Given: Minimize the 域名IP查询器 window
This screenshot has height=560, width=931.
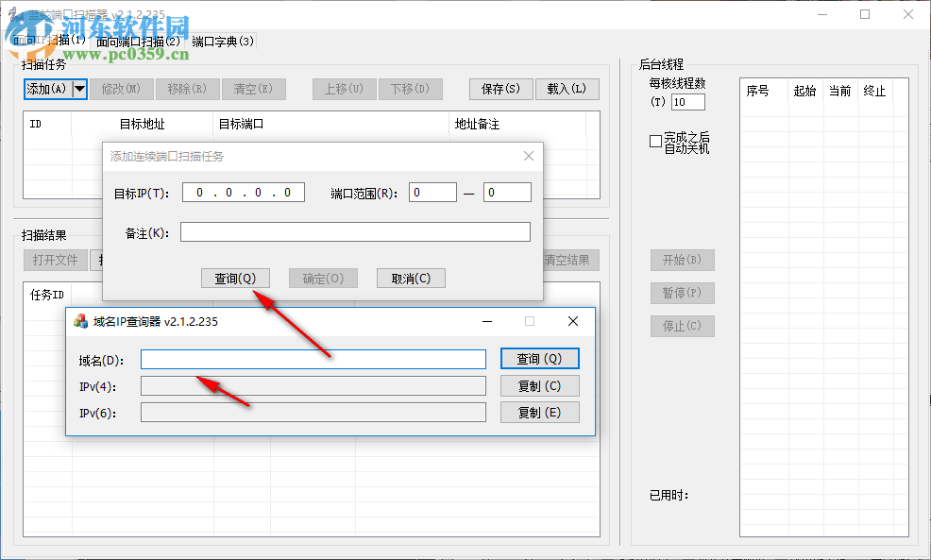Looking at the screenshot, I should coord(487,321).
